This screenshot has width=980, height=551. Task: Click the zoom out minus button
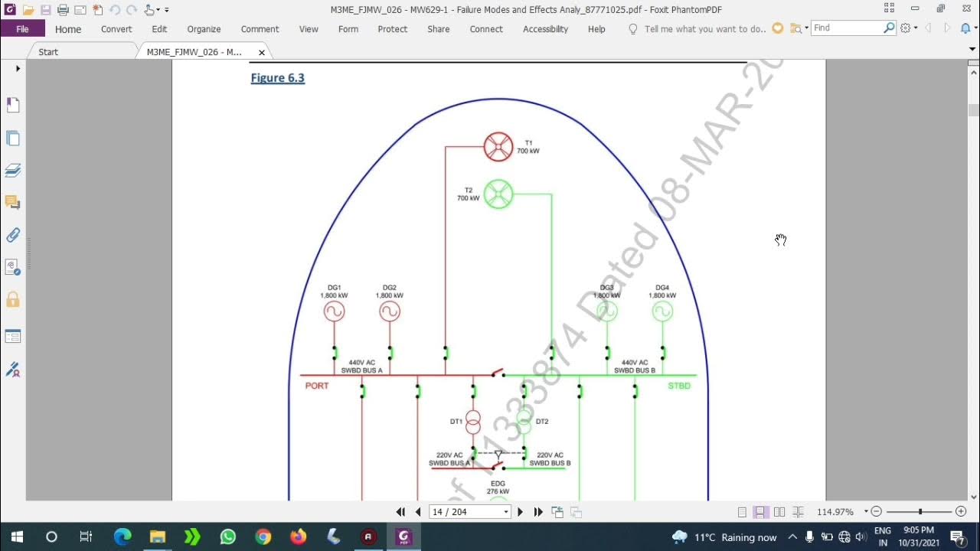[877, 512]
